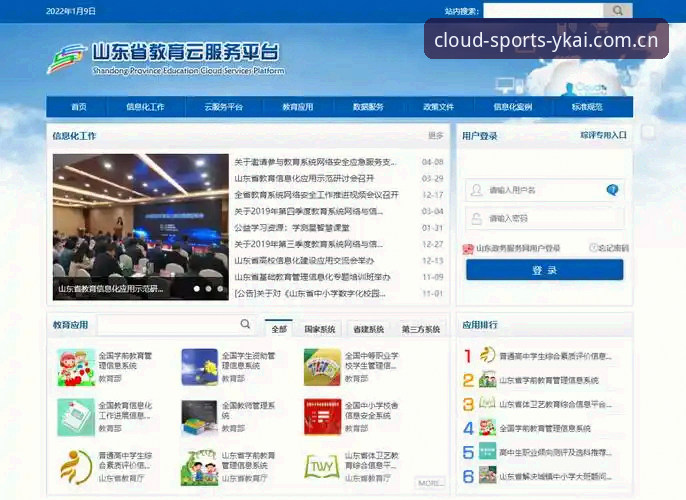Screen dimensions: 686x500
Task: Click the 04-08 date text
Action: click(x=433, y=162)
